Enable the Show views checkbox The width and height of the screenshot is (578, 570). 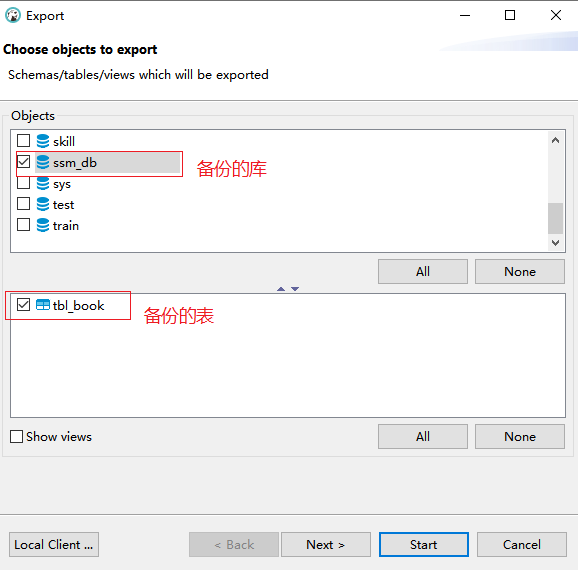point(16,437)
